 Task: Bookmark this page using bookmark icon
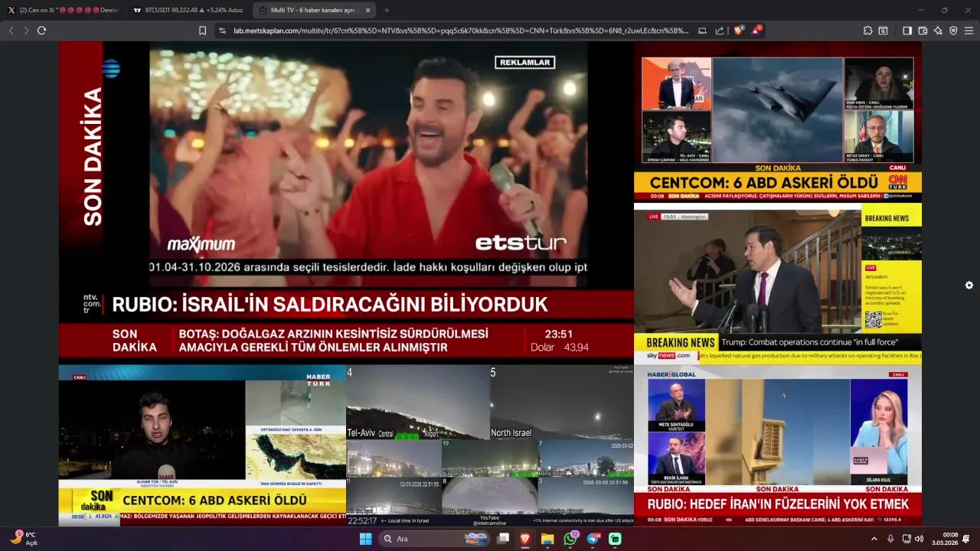pos(202,31)
